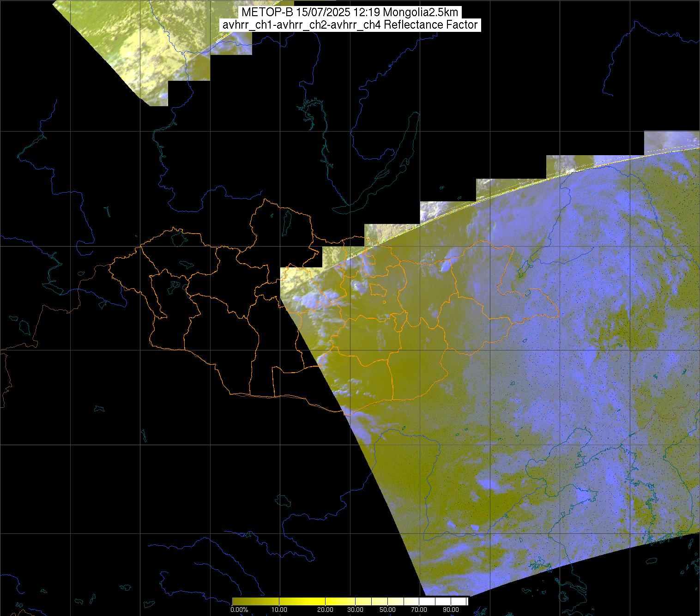Click the 0.00% label on the colorbar
The width and height of the screenshot is (700, 616).
pos(239,610)
